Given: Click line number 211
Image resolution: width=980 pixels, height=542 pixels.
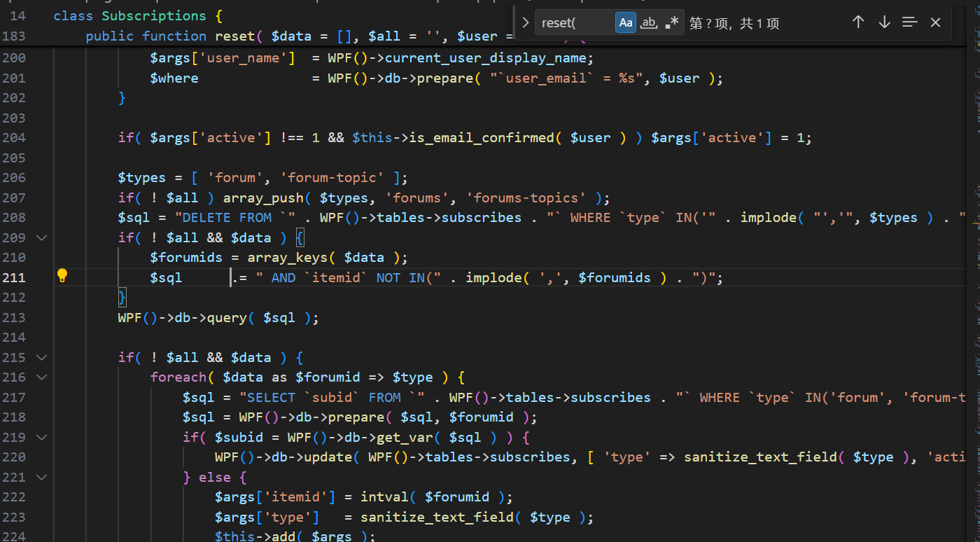Looking at the screenshot, I should point(13,277).
